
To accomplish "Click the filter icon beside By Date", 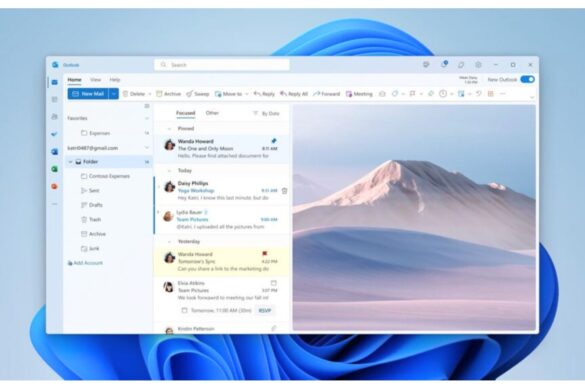I will pyautogui.click(x=256, y=113).
